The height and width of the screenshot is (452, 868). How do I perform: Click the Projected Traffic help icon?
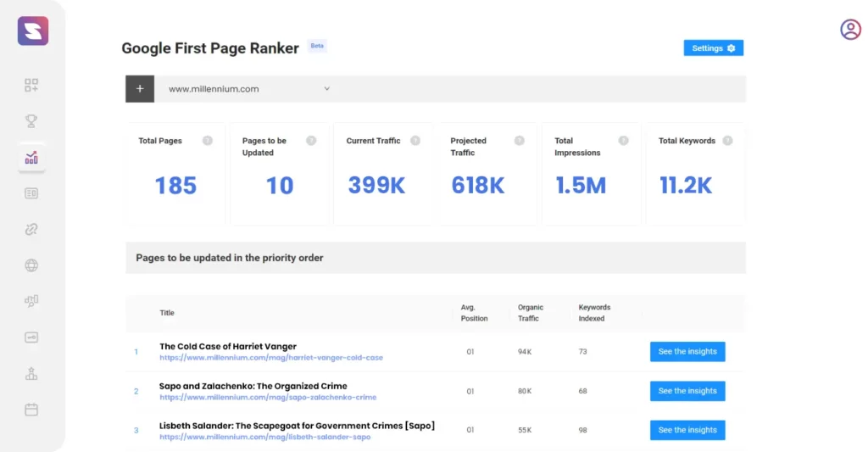click(520, 141)
